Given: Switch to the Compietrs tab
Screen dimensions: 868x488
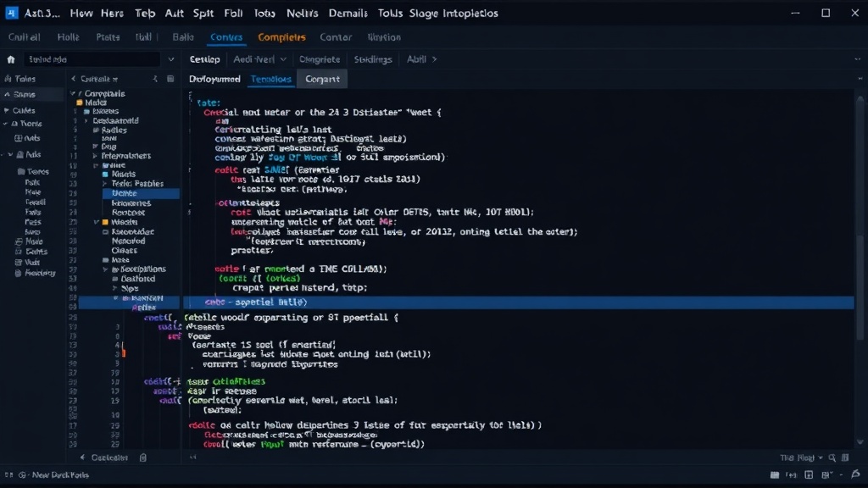Looking at the screenshot, I should (x=281, y=37).
